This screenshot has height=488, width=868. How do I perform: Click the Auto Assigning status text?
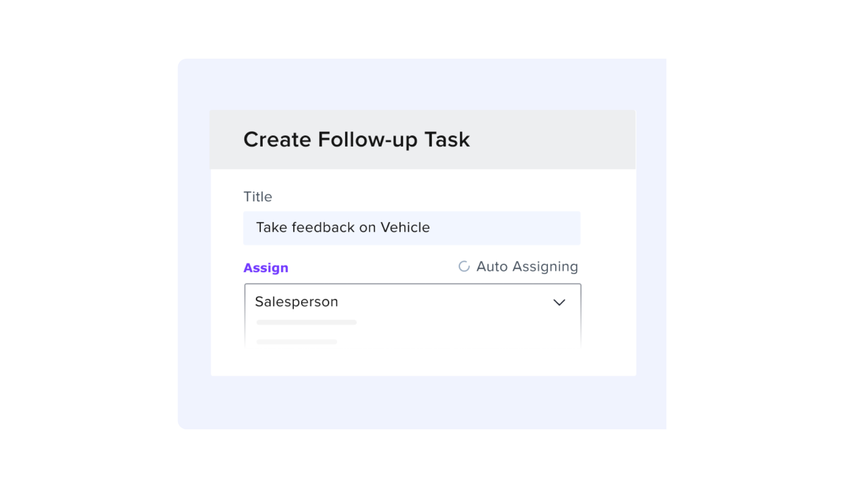(527, 267)
